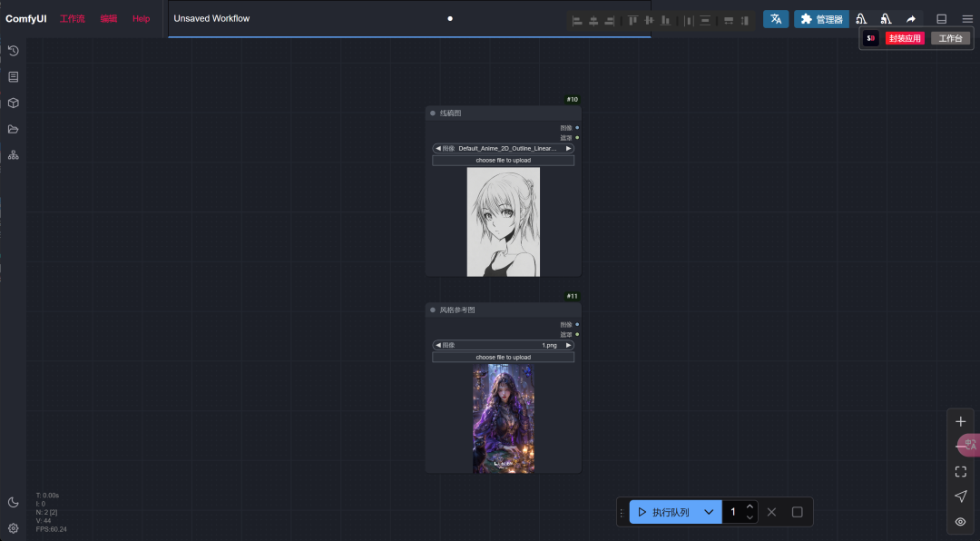Click the red 封装应用 button
The height and width of the screenshot is (541, 980).
pyautogui.click(x=905, y=38)
